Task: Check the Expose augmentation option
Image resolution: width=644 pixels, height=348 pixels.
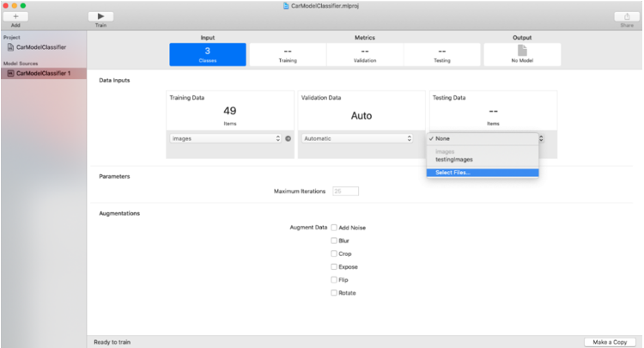Action: coord(334,266)
